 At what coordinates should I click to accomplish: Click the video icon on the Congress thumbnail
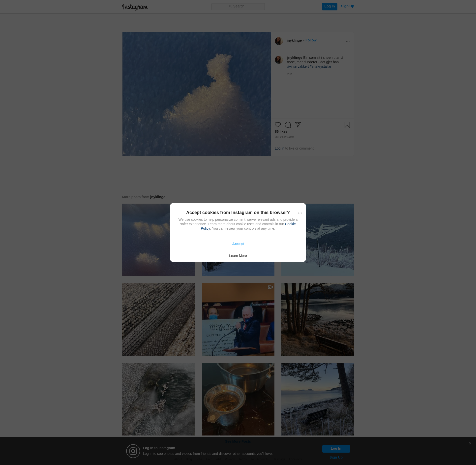[270, 287]
